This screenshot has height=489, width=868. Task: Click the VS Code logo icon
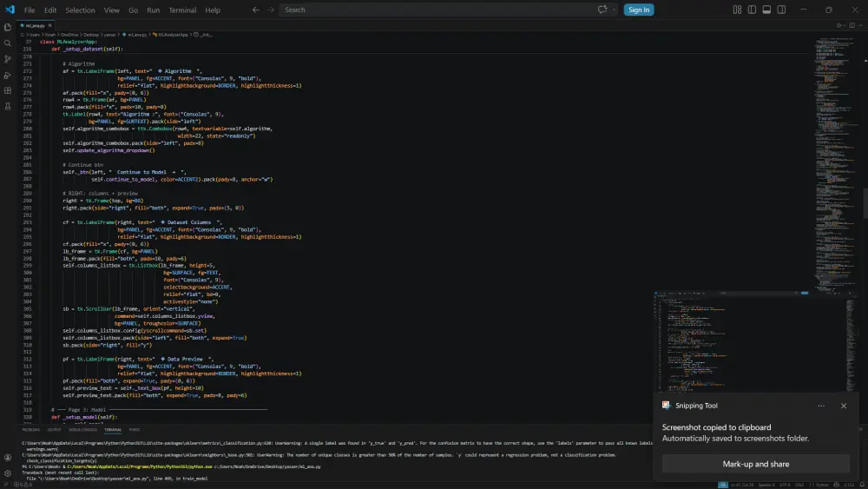click(10, 10)
